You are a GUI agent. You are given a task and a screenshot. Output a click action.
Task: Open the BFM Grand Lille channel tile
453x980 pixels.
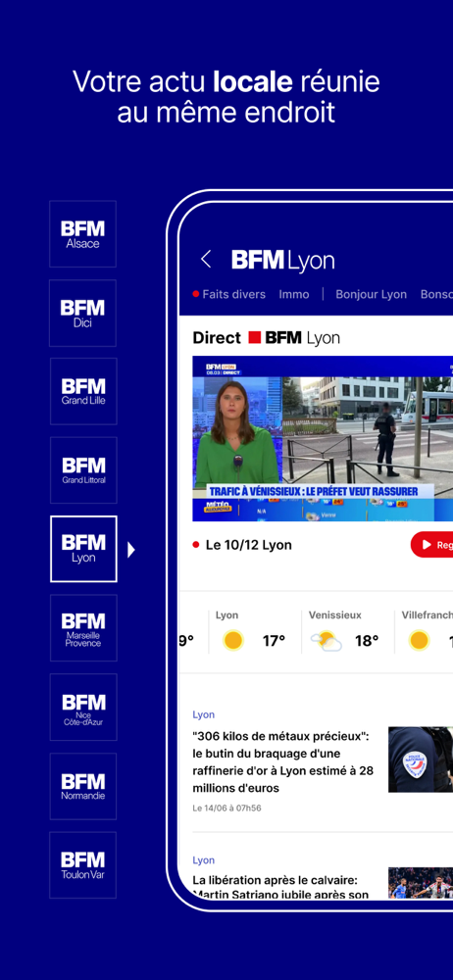pos(83,391)
